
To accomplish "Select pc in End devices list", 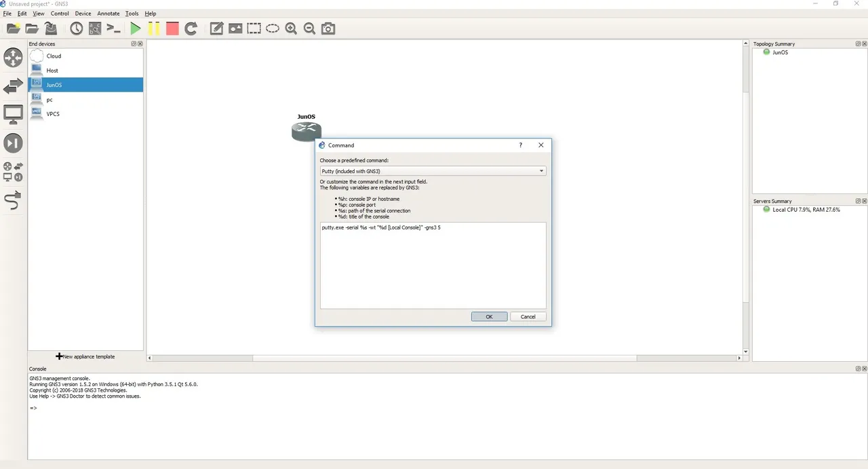I will click(x=85, y=100).
